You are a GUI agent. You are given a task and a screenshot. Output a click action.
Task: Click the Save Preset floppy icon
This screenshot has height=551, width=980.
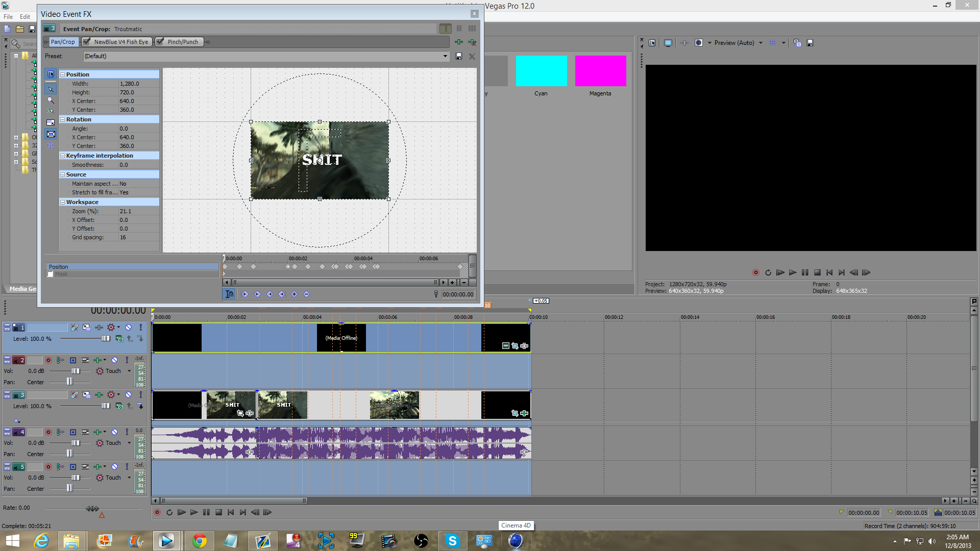point(458,57)
